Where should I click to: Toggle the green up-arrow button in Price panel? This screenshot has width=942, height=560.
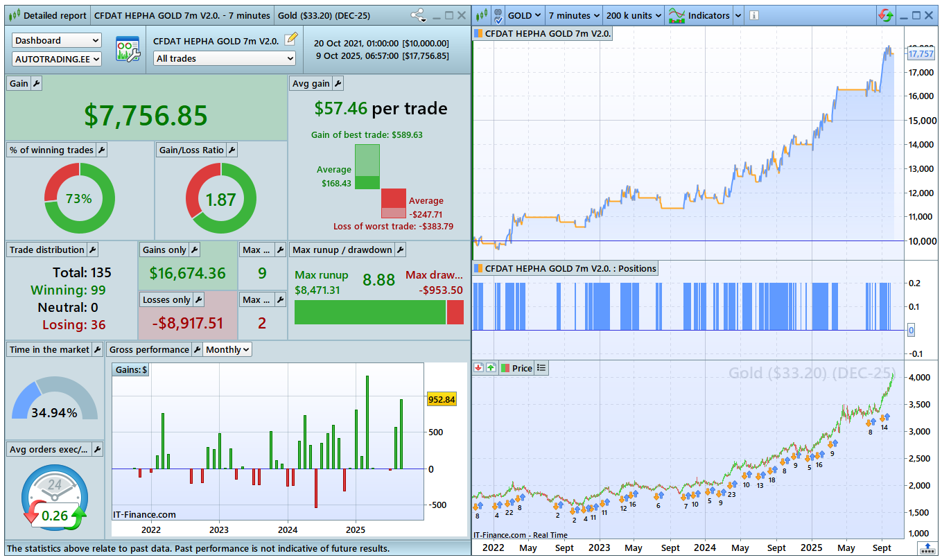pos(491,368)
